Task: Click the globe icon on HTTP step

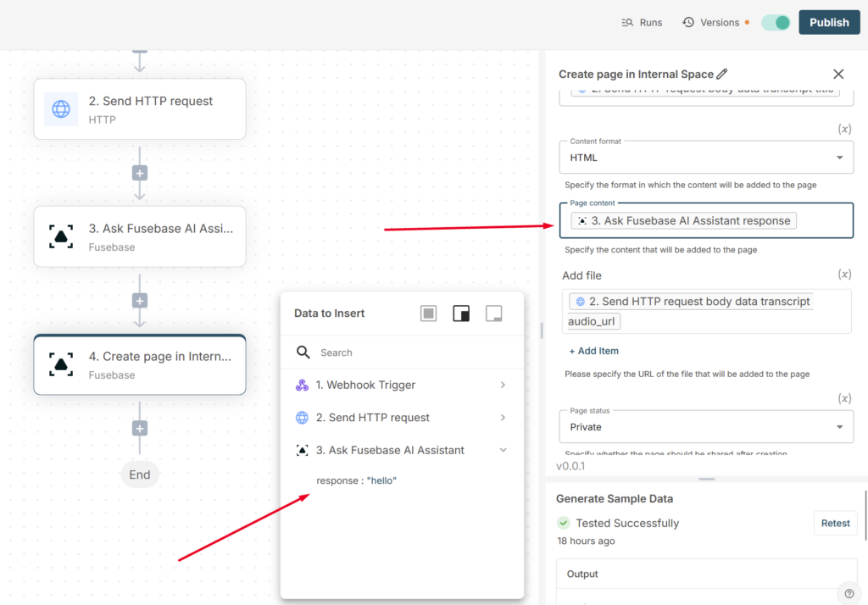Action: (x=61, y=109)
